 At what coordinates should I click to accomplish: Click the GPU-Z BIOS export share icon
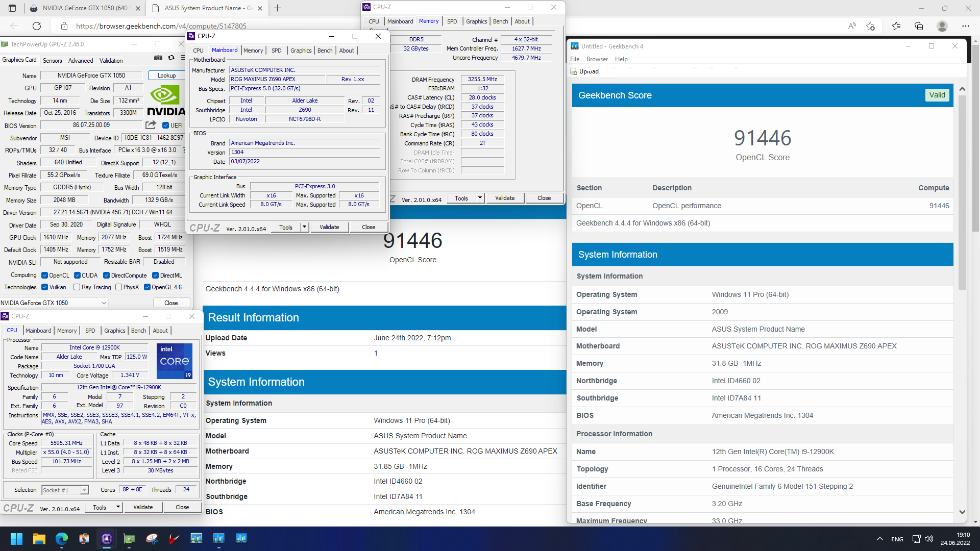pos(151,125)
